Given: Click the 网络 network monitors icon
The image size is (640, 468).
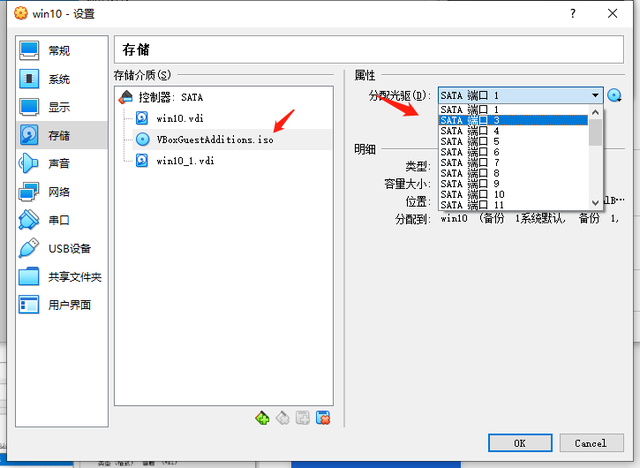Looking at the screenshot, I should [29, 191].
